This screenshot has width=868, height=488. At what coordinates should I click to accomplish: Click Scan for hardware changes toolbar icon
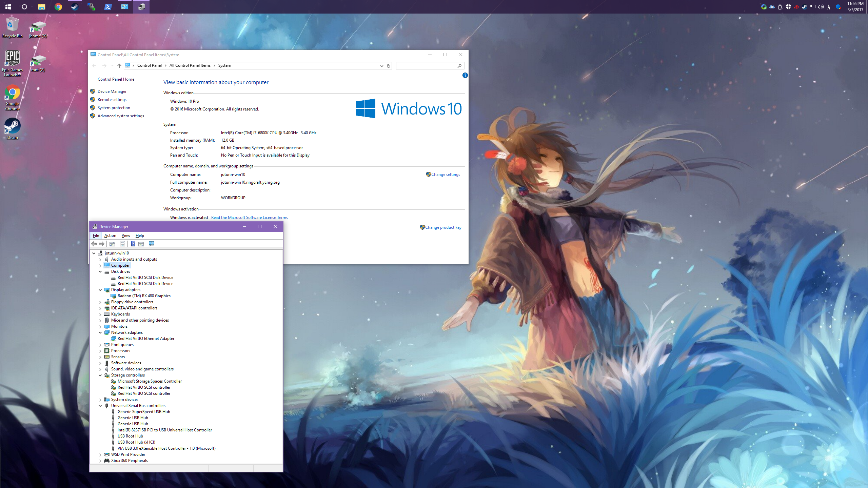(152, 244)
